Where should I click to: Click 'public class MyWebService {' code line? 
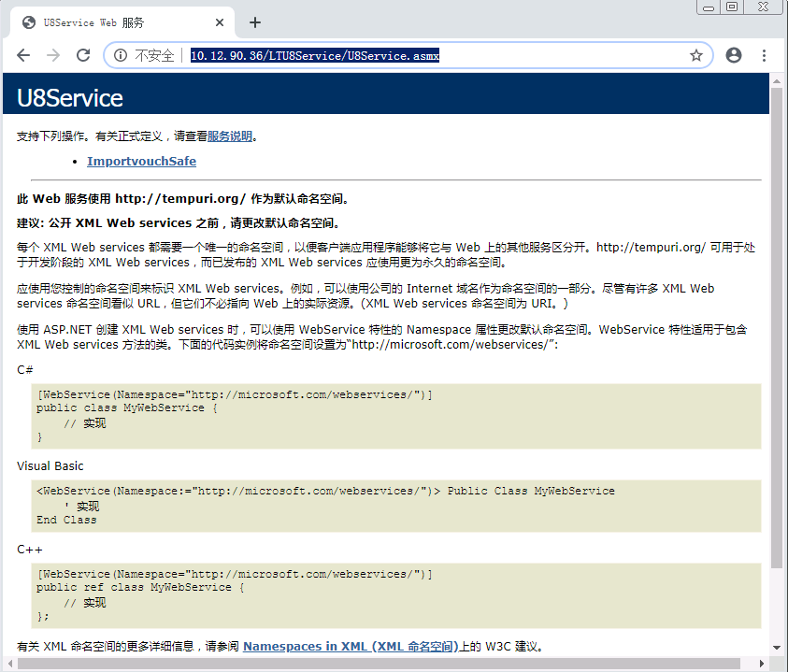click(x=126, y=407)
